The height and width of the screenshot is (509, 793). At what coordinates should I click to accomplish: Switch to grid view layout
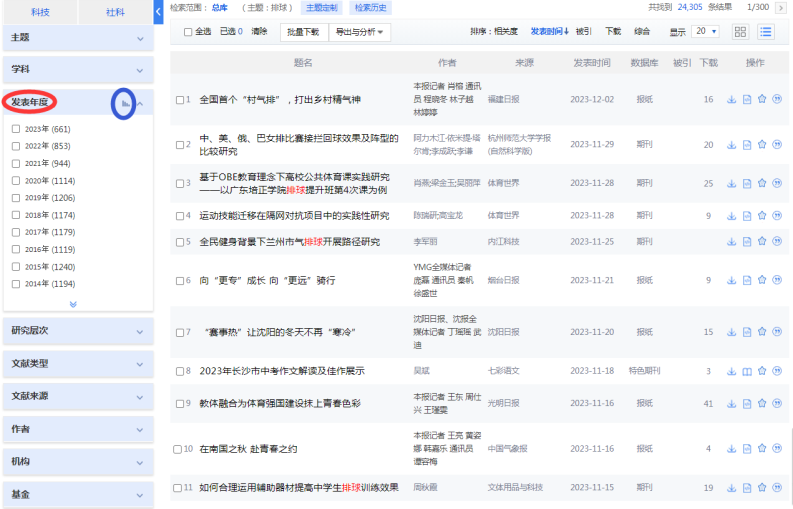point(740,32)
